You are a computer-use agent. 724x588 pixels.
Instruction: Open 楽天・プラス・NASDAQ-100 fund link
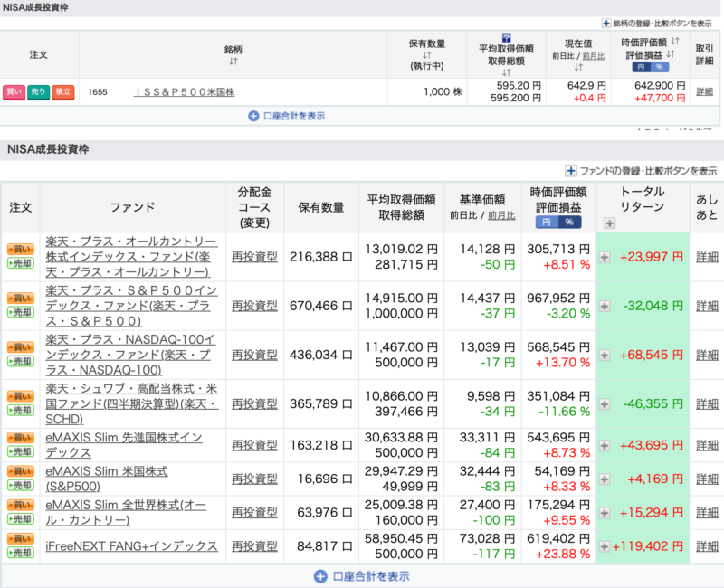130,355
